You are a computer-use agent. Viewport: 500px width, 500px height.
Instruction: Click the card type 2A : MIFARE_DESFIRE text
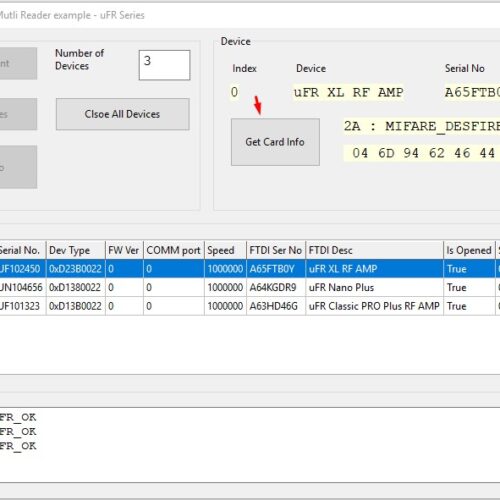(422, 126)
